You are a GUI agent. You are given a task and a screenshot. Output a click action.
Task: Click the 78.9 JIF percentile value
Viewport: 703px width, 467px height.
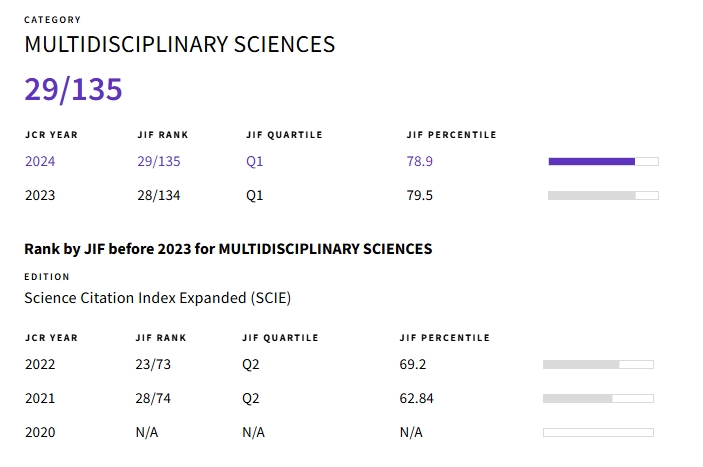pos(419,161)
